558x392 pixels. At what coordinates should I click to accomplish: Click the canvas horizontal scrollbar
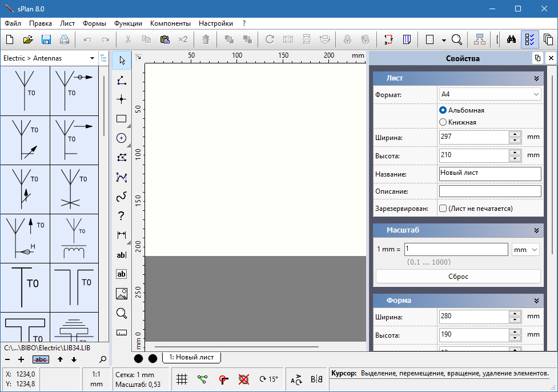pyautogui.click(x=236, y=346)
